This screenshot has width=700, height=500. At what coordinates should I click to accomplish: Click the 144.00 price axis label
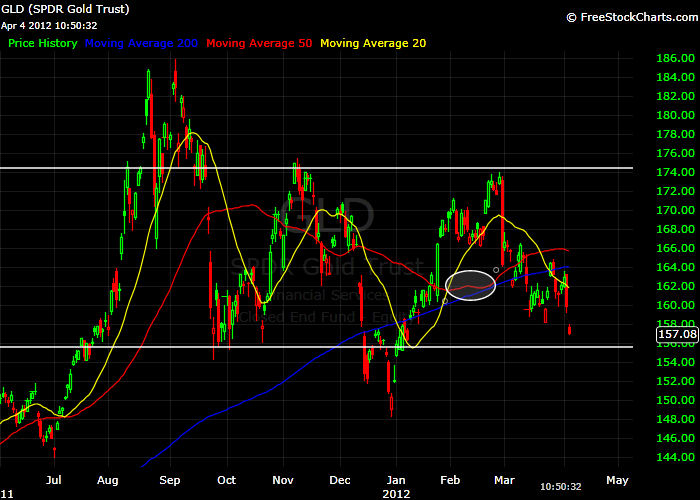(x=677, y=456)
